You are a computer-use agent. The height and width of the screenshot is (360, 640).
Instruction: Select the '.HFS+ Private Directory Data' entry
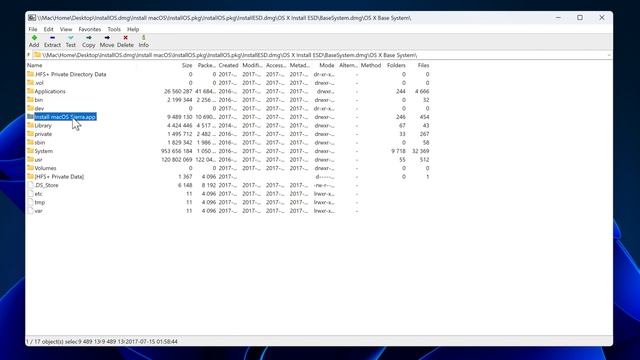point(70,74)
